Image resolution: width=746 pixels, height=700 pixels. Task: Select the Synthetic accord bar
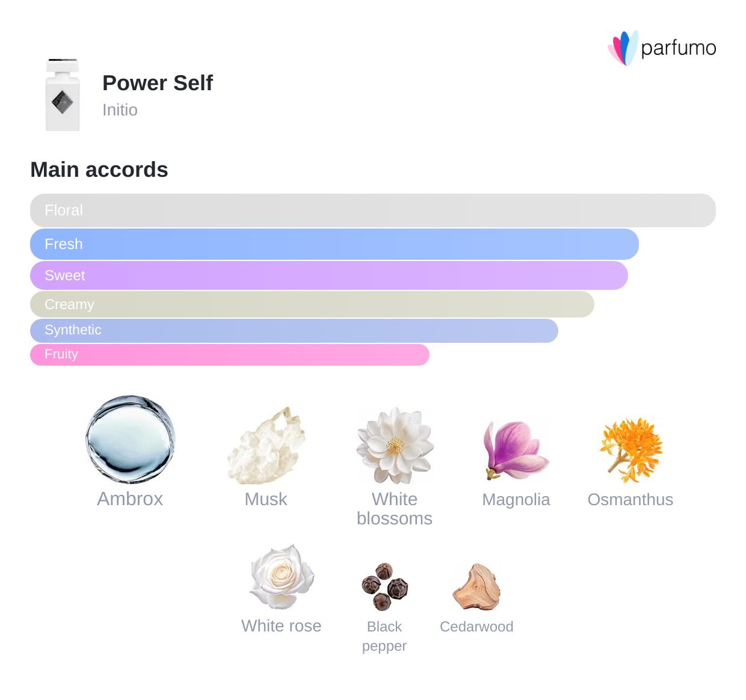pos(294,330)
